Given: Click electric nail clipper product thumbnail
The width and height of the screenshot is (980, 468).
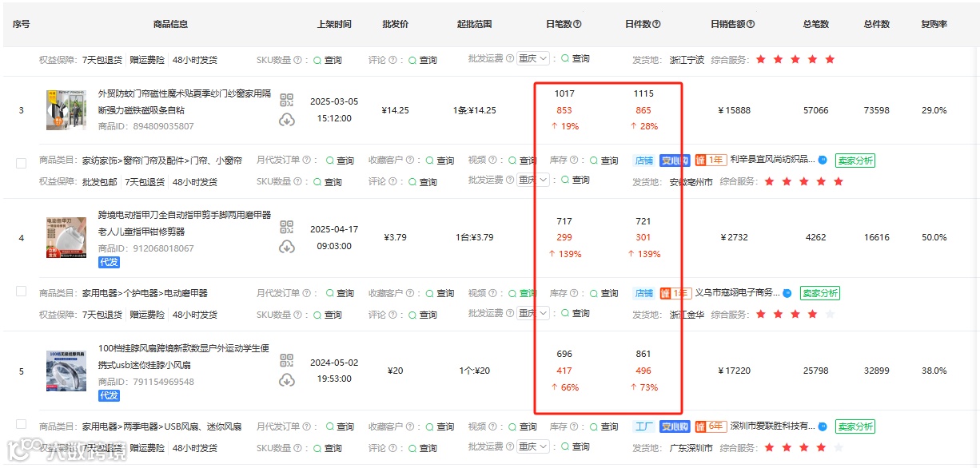Looking at the screenshot, I should coord(66,237).
